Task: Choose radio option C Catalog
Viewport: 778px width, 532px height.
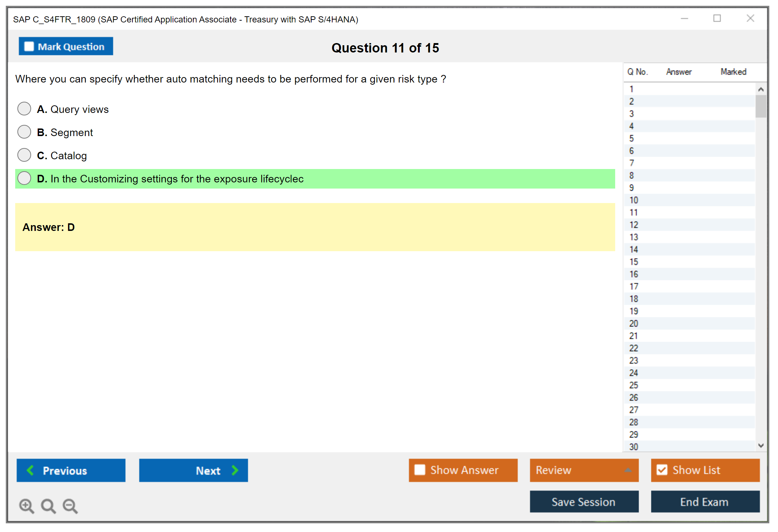Action: tap(24, 155)
